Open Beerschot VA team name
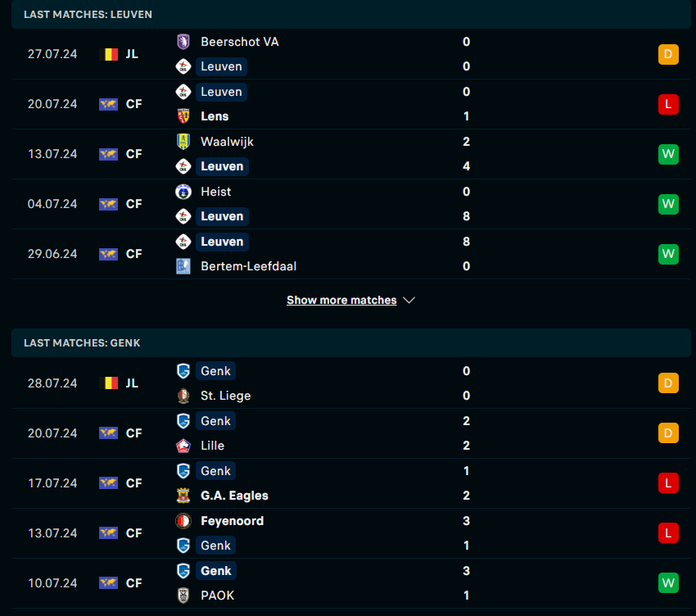This screenshot has width=696, height=616. coord(240,42)
